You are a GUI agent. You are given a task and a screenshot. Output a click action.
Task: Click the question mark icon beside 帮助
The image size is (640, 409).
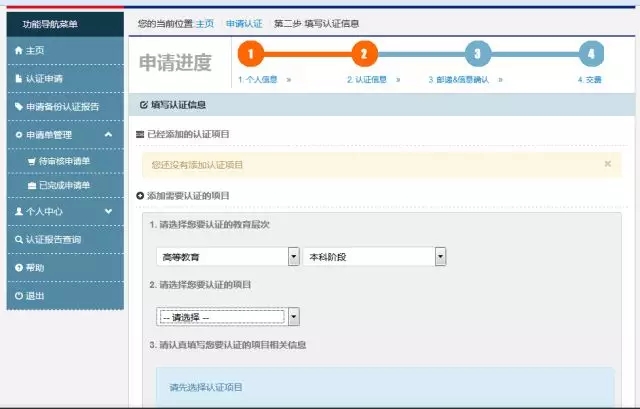(17, 268)
